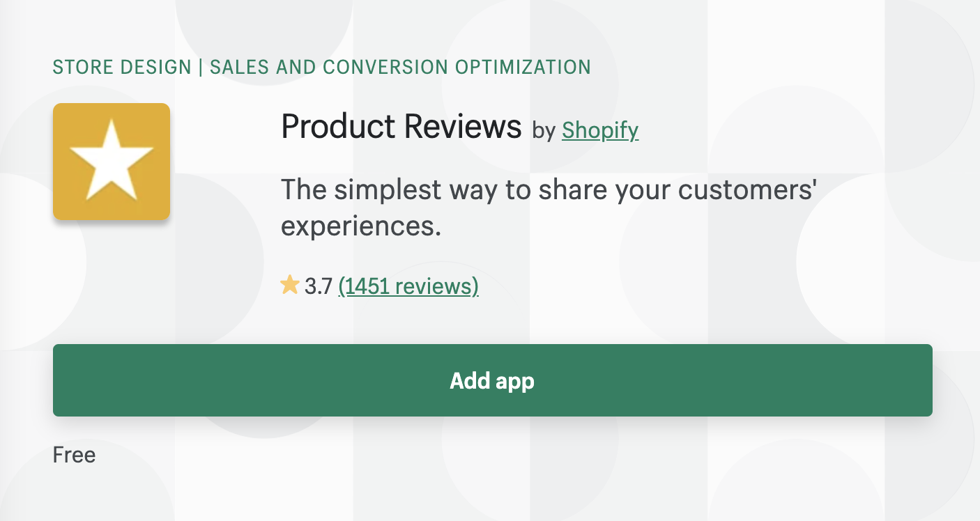Viewport: 980px width, 521px height.
Task: Click the word "experiences." in the description
Action: (362, 226)
